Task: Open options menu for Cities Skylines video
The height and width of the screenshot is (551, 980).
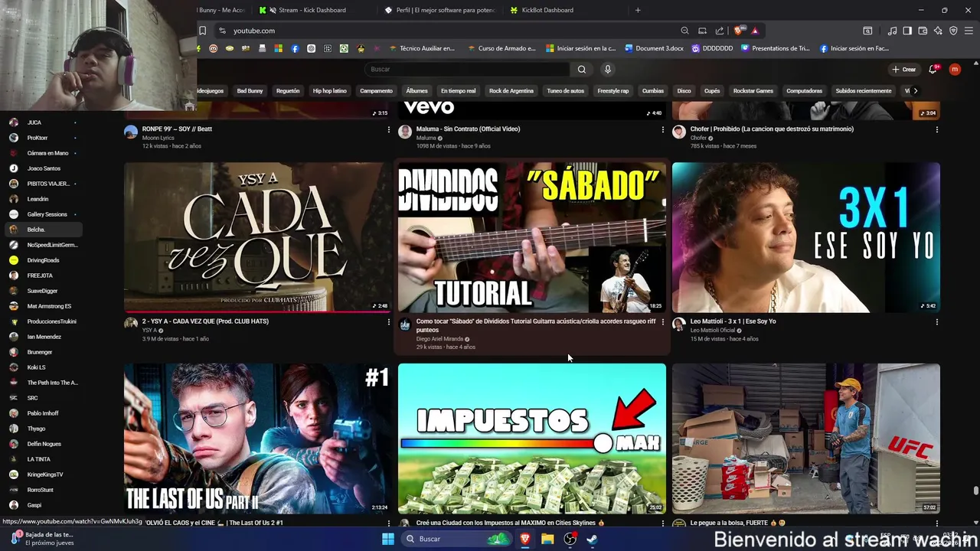Action: tap(662, 523)
